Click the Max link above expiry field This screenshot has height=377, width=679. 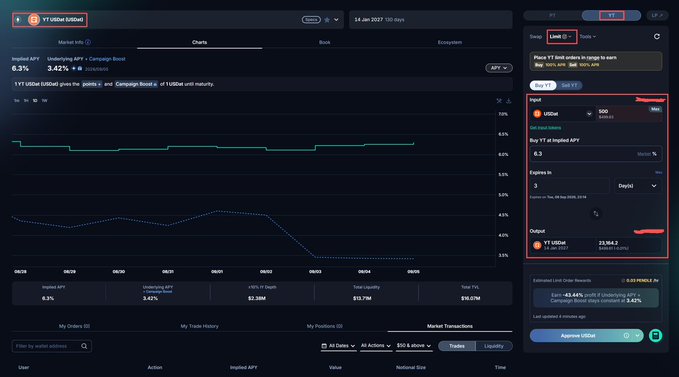[x=658, y=172]
